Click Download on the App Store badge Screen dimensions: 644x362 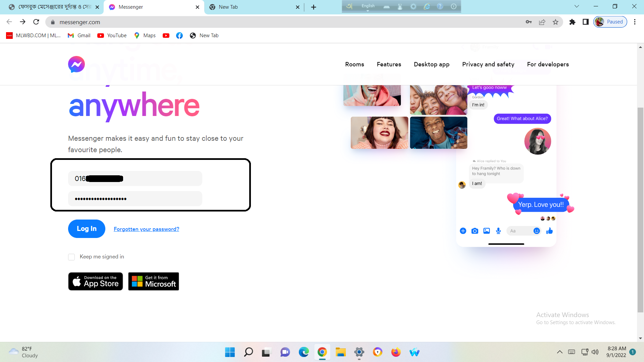(96, 281)
